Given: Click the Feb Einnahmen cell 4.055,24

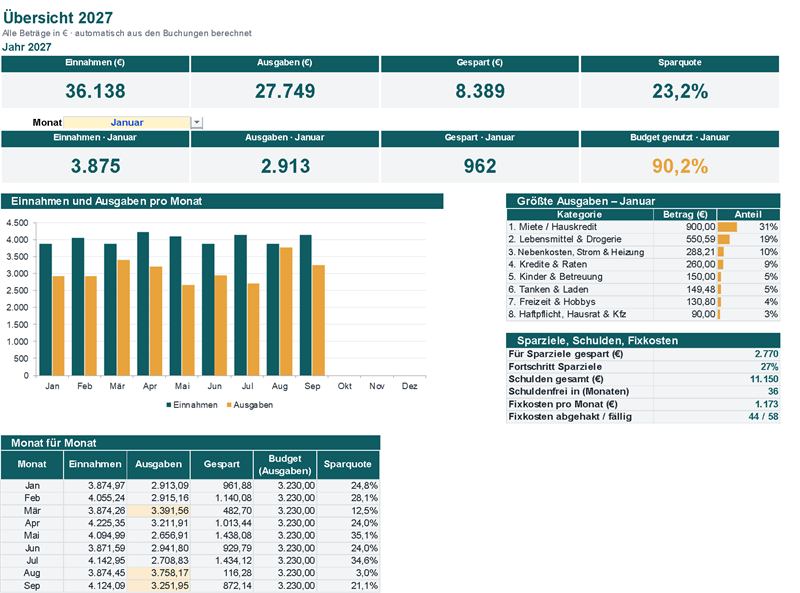Looking at the screenshot, I should [95, 498].
